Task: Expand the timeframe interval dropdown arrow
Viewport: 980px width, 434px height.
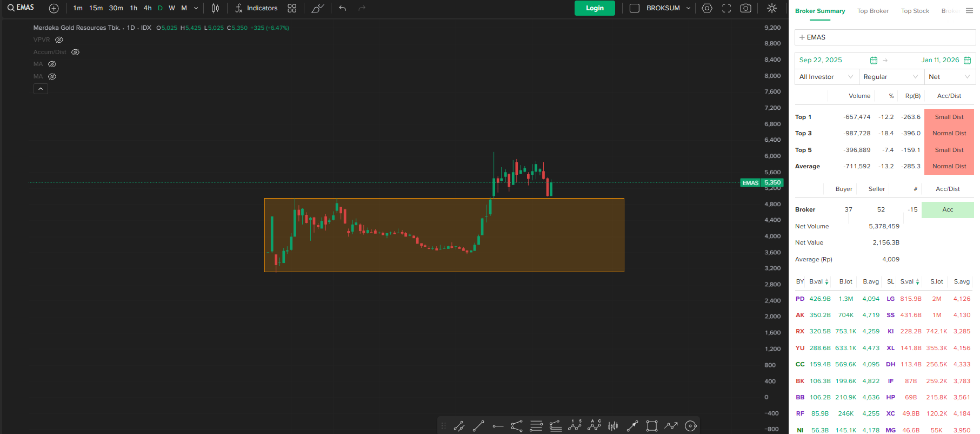Action: coord(196,8)
